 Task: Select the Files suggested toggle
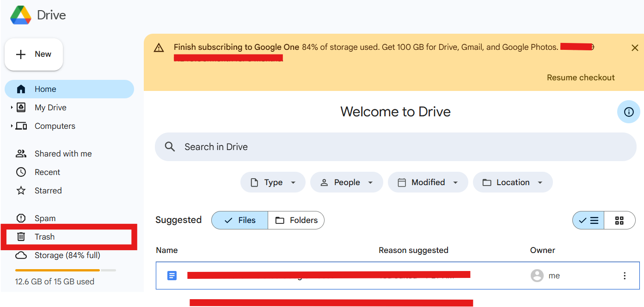tap(239, 220)
